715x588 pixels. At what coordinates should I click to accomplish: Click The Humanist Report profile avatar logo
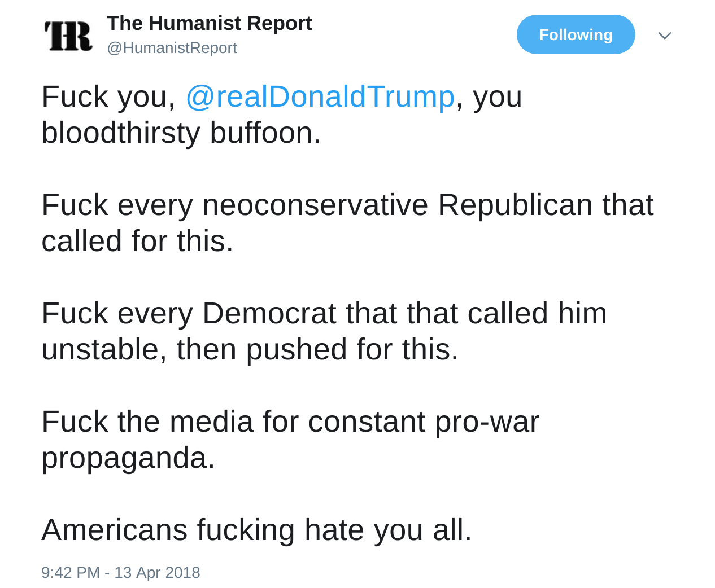(68, 36)
